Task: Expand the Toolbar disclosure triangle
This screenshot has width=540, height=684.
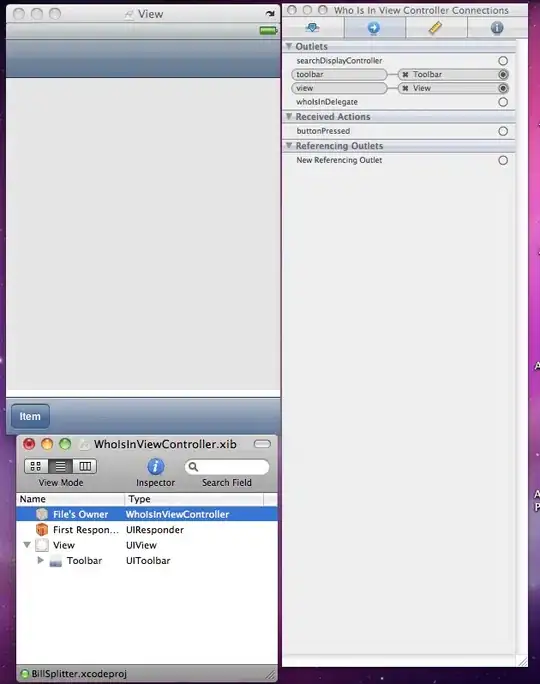Action: (x=40, y=560)
